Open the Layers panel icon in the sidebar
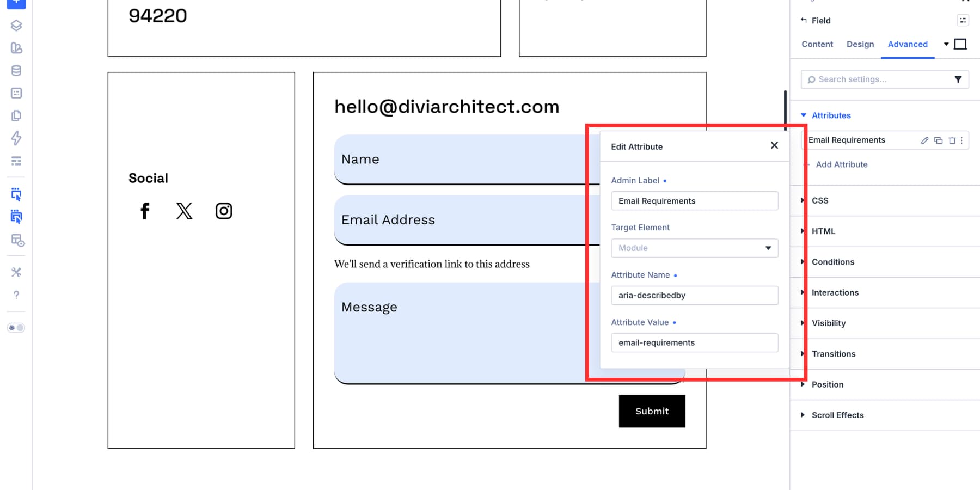Screen dimensions: 980x490 tap(16, 25)
